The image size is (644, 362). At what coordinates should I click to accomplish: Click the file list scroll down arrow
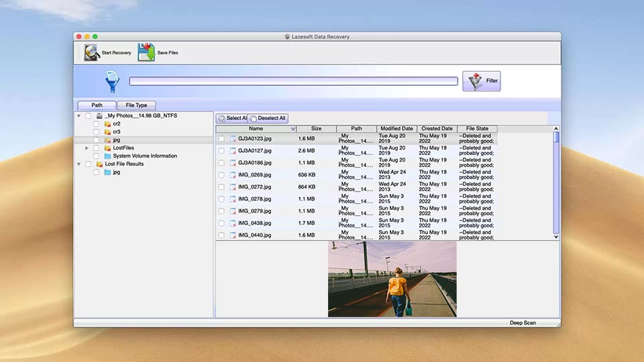coord(555,237)
